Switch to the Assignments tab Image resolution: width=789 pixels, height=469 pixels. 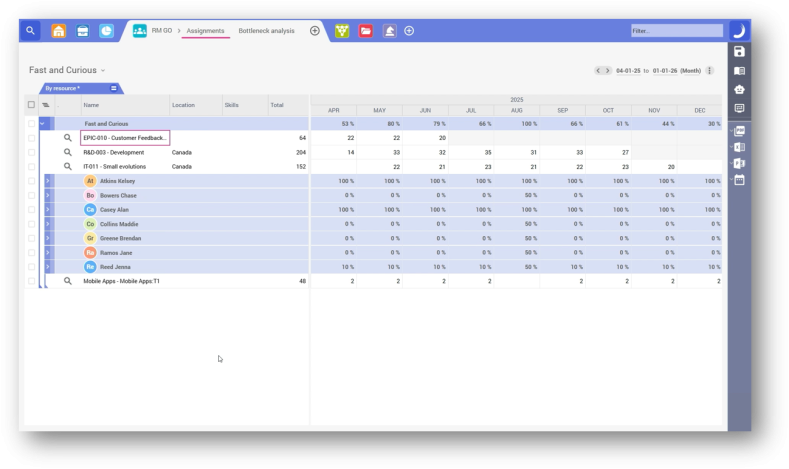coord(205,31)
